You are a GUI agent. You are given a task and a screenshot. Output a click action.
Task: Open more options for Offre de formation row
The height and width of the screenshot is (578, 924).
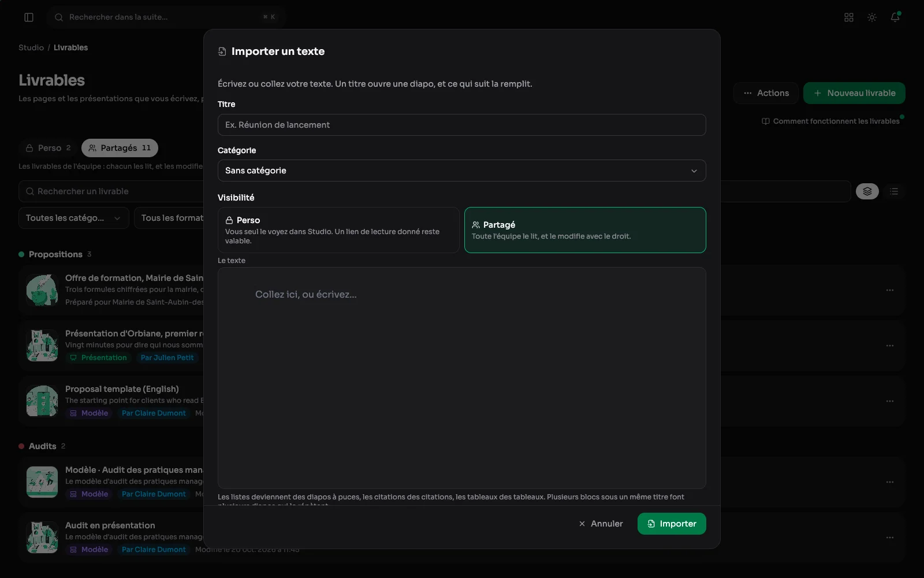pos(890,290)
